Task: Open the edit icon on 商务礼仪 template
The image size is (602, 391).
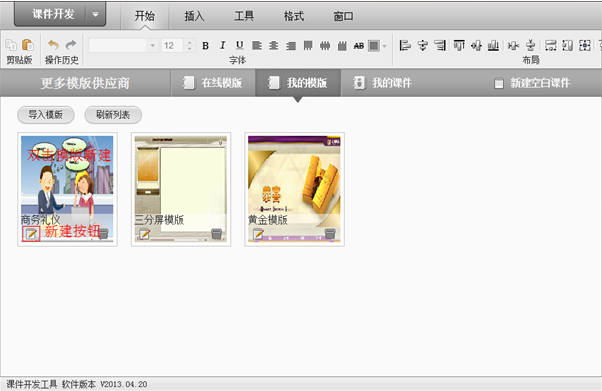Action: coord(31,234)
